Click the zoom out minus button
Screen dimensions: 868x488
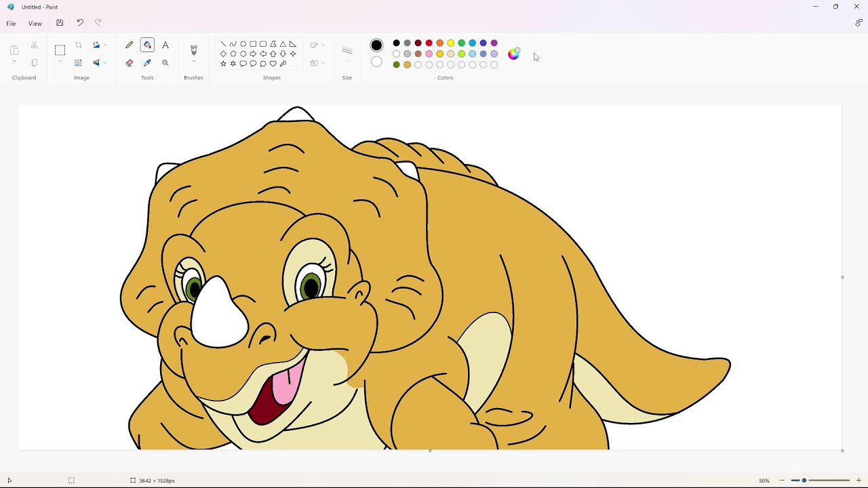pos(781,481)
